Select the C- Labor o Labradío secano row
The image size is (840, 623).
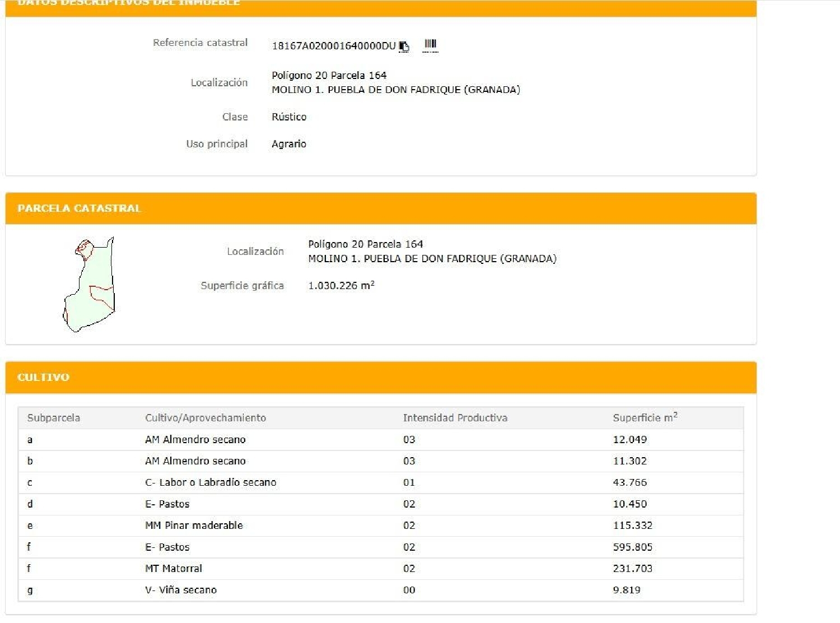click(x=211, y=482)
